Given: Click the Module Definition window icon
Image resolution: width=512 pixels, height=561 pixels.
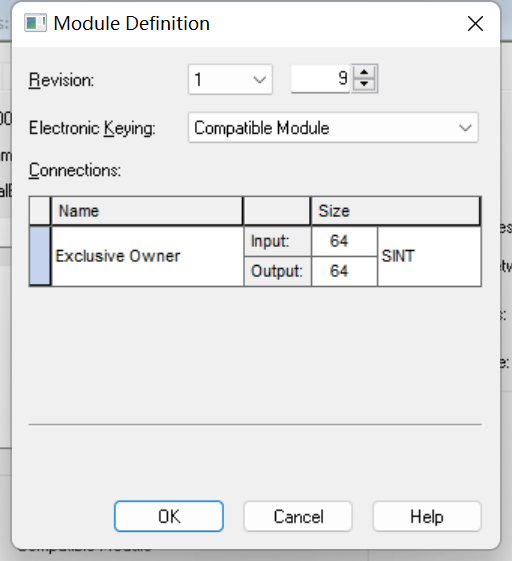Looking at the screenshot, I should (35, 23).
